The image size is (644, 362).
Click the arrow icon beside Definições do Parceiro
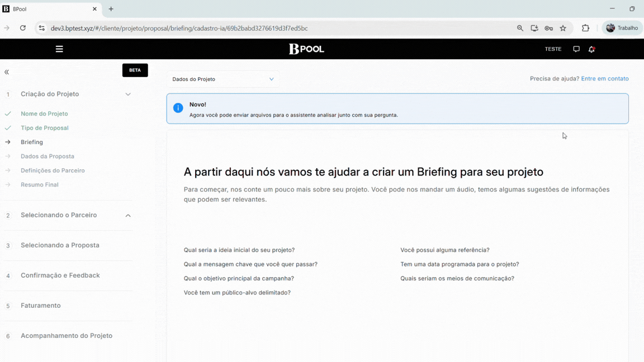[x=8, y=170]
